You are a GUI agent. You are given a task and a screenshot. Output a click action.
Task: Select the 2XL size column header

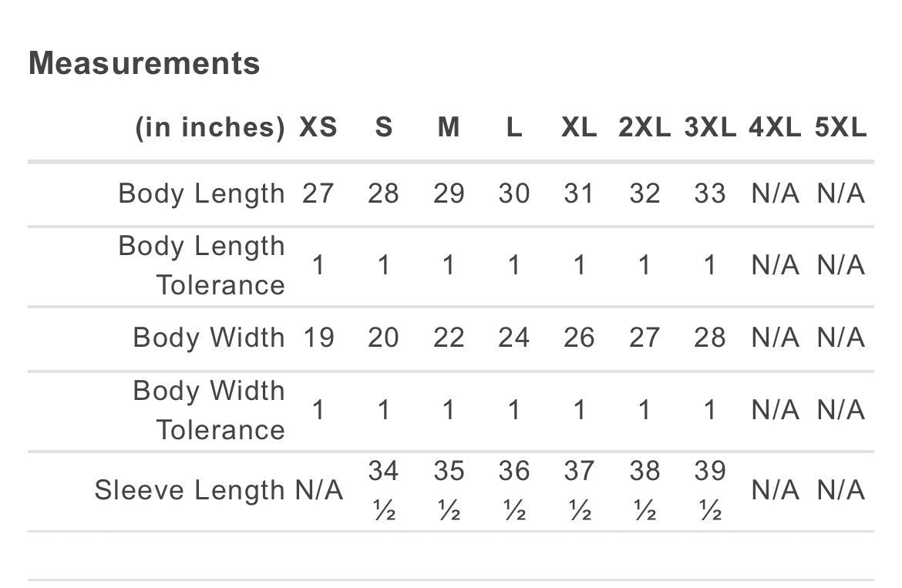[x=645, y=127]
